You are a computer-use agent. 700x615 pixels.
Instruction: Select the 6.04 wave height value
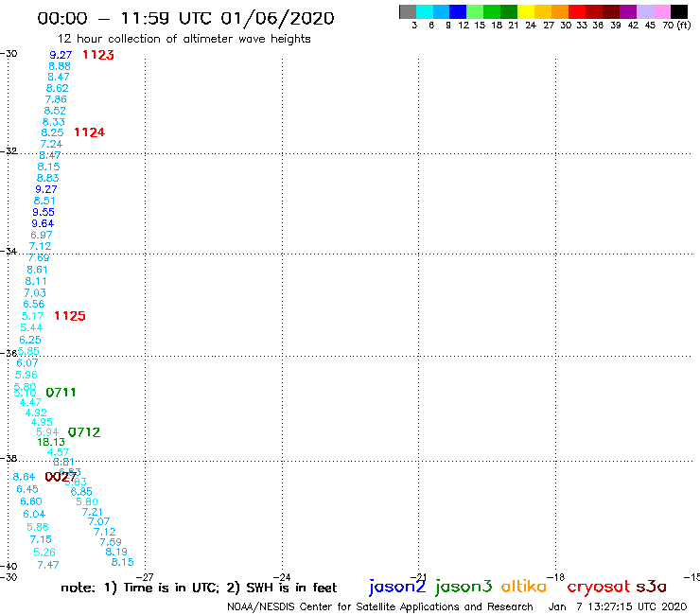tap(34, 514)
